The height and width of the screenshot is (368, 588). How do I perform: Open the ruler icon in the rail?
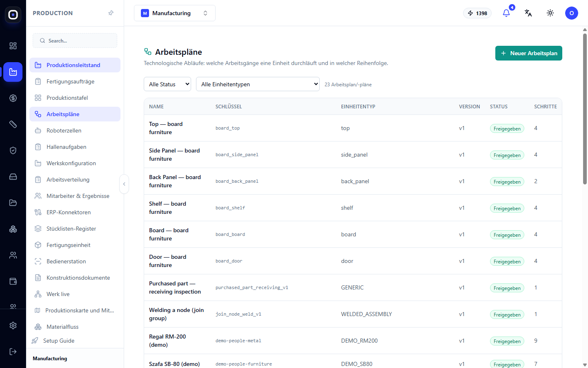pyautogui.click(x=13, y=124)
